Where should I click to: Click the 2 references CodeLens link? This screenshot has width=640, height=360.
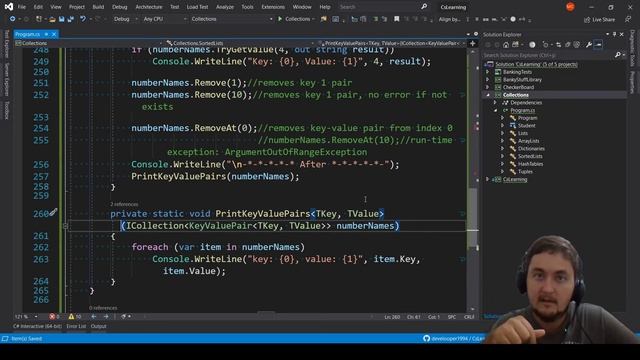(x=124, y=204)
